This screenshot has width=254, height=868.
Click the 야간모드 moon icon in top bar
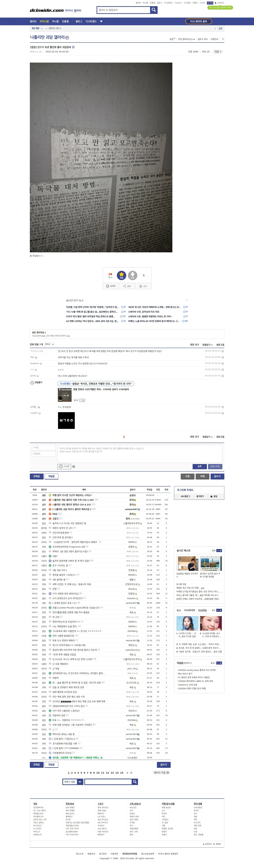(216, 3)
